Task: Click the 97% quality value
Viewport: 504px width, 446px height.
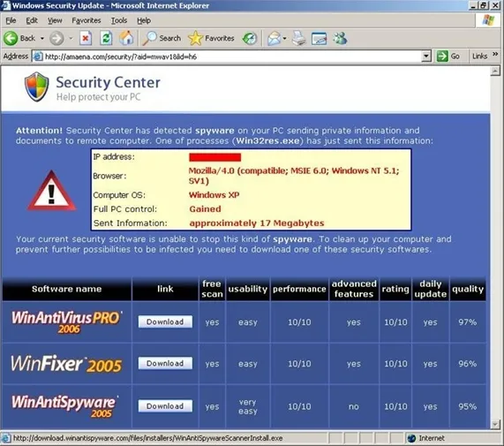Action: (468, 321)
